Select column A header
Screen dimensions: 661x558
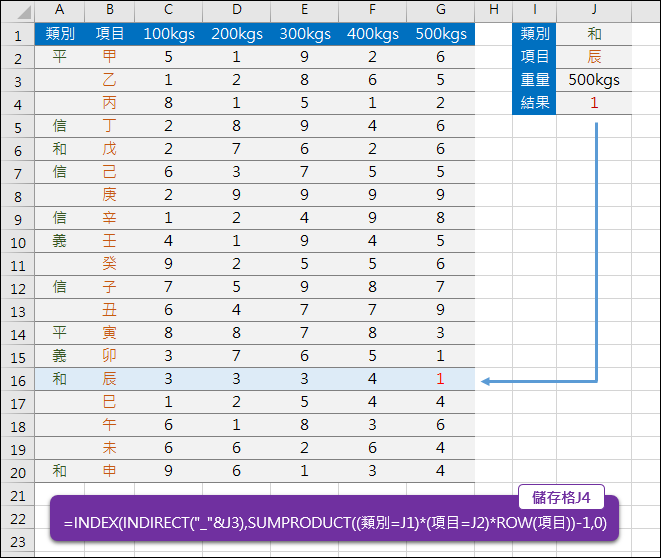pos(59,10)
